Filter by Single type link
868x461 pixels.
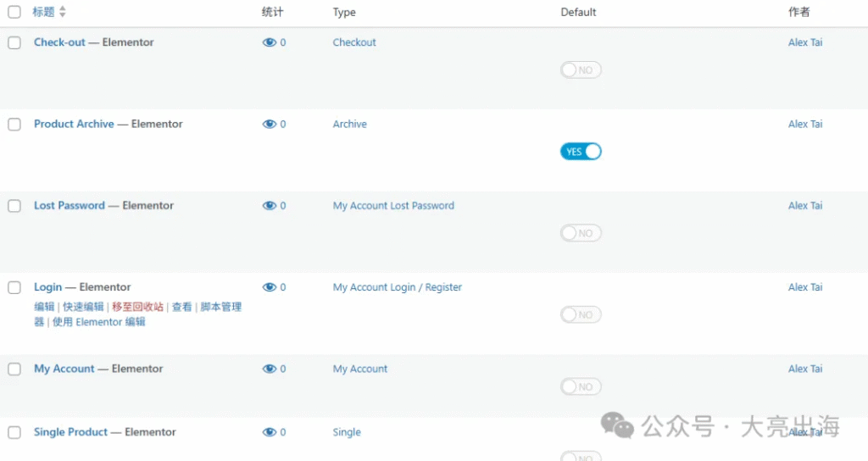[x=347, y=432]
